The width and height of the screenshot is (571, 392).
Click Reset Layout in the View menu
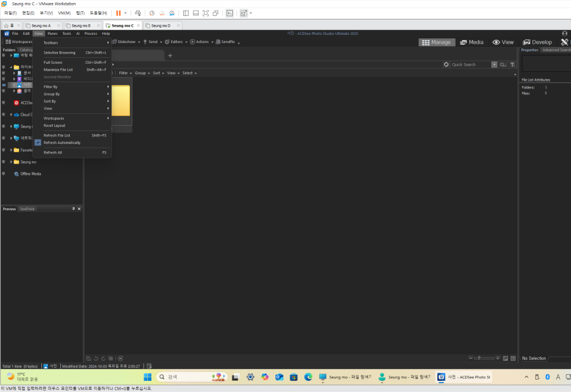[x=54, y=125]
